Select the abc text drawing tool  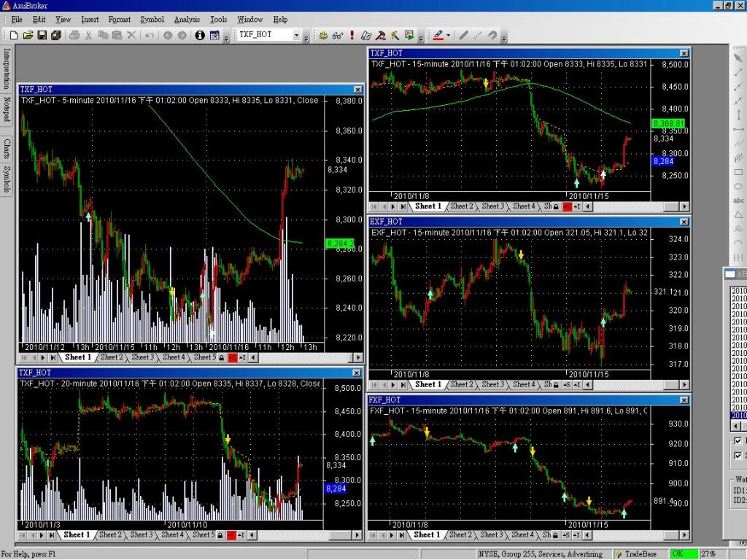(x=738, y=201)
